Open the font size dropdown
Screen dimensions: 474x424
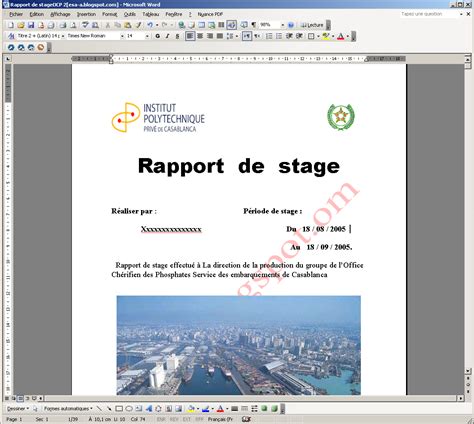click(138, 36)
